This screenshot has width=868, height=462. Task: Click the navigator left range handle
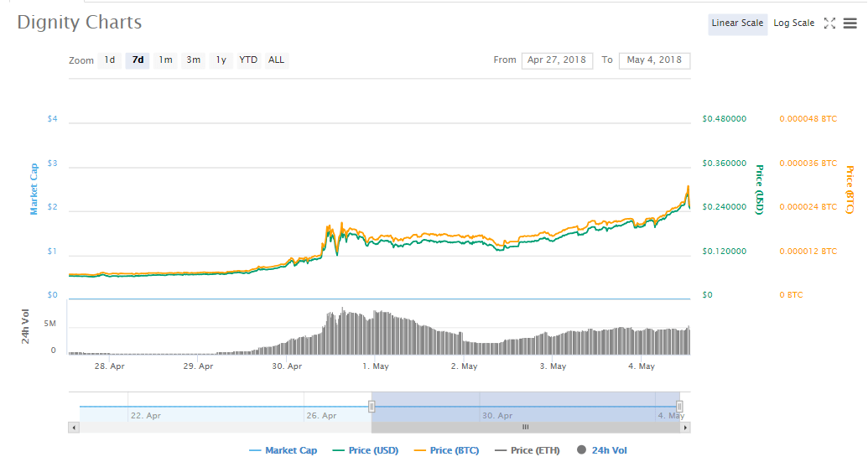coord(372,407)
